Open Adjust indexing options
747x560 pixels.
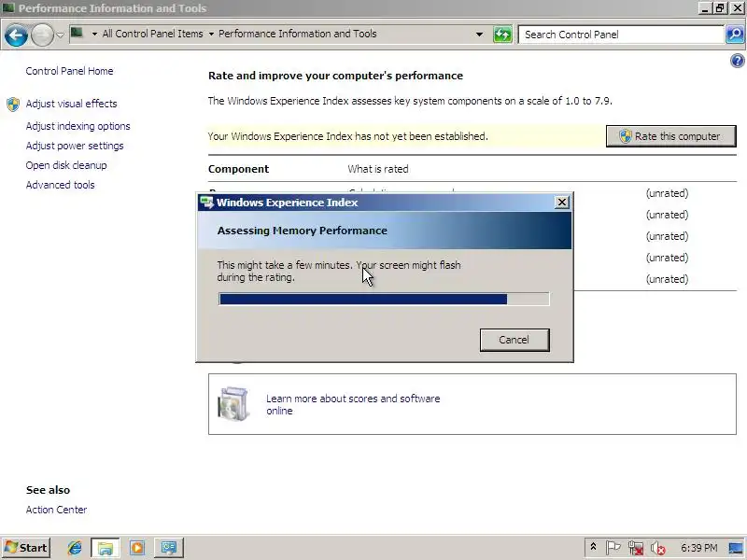click(x=78, y=126)
